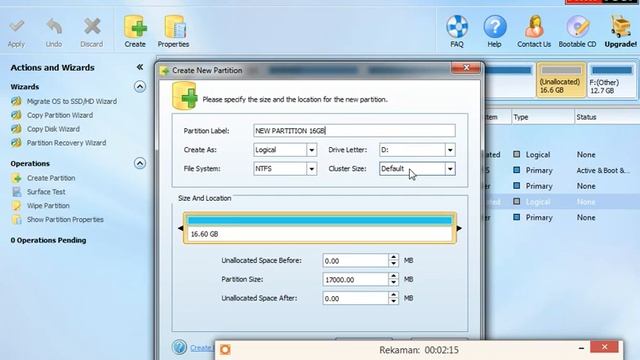Open the Cluster Size dropdown
This screenshot has width=640, height=360.
pyautogui.click(x=450, y=169)
